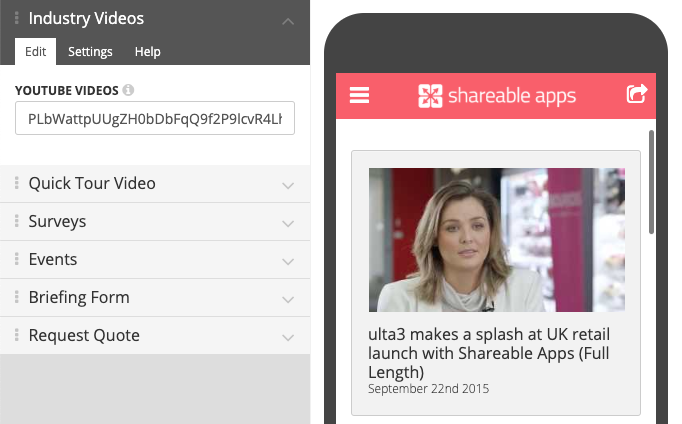Click the Request Quote drag handle

coord(17,335)
